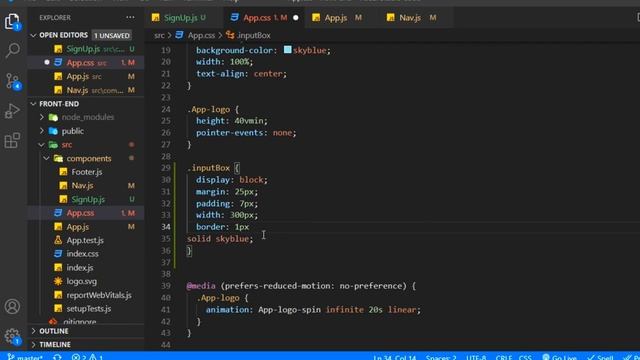Click the Spaces: 2 status item
This screenshot has height=360, width=640.
click(x=441, y=358)
